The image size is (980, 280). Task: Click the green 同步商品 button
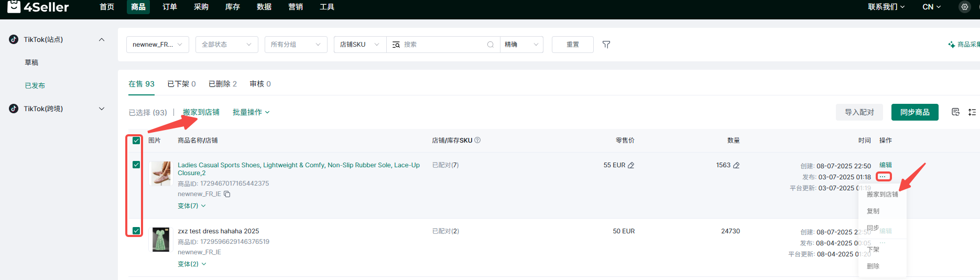[914, 112]
